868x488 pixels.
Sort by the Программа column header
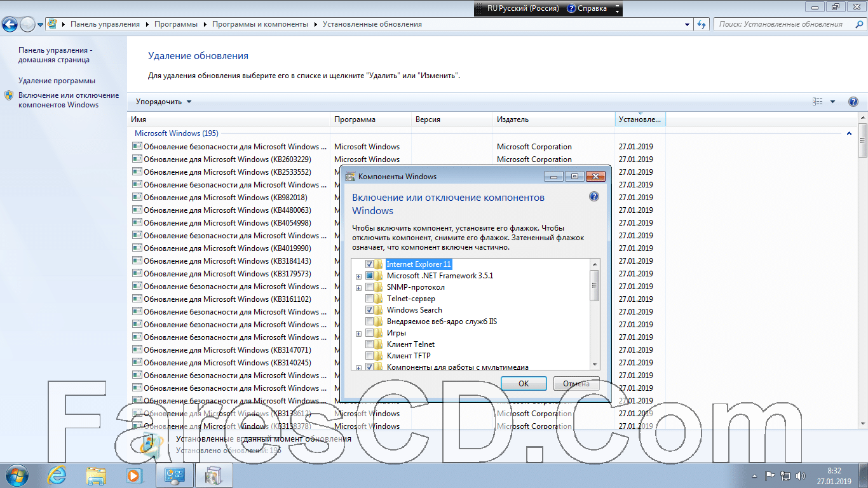click(x=372, y=119)
